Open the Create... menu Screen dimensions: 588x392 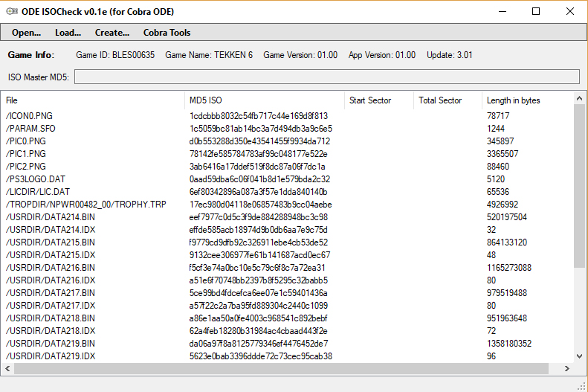[112, 33]
